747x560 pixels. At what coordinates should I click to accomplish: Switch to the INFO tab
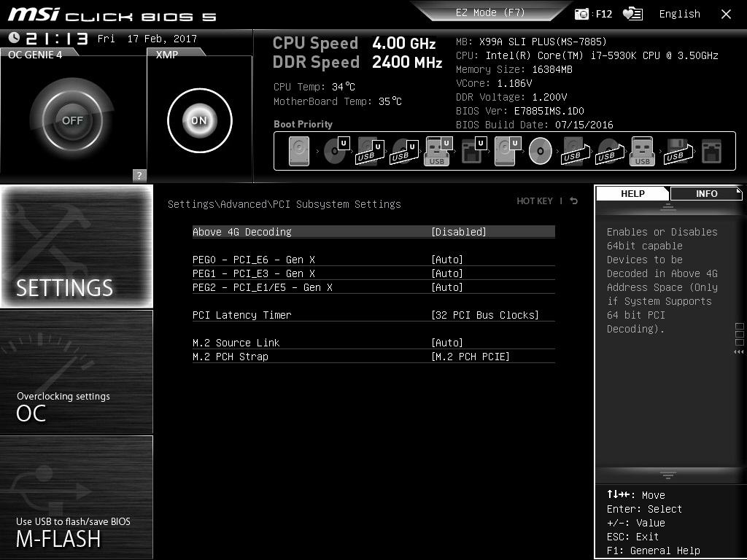coord(706,193)
